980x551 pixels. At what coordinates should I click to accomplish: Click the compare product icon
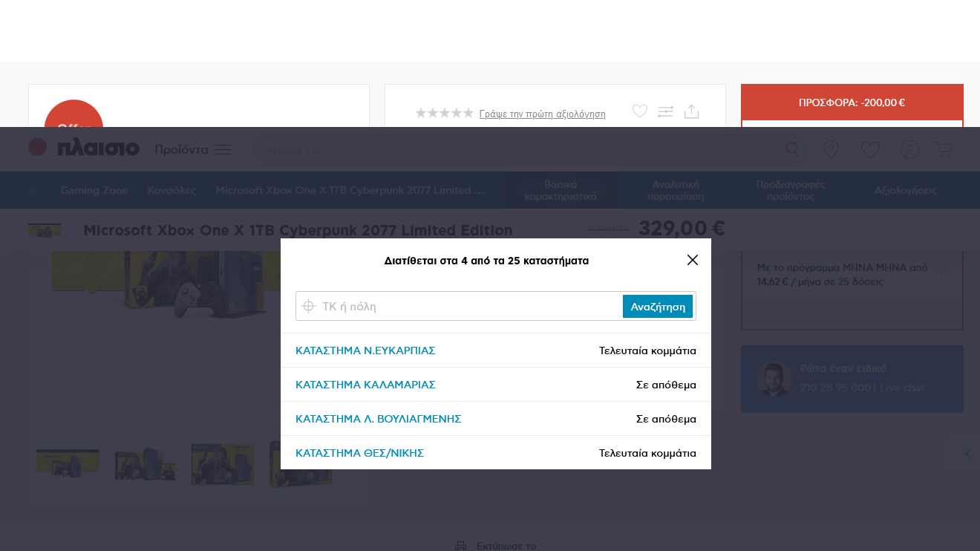[x=665, y=111]
